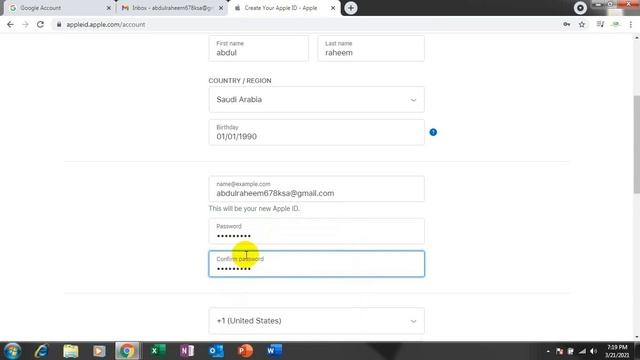Click the COUNTRY / REGION label
The width and height of the screenshot is (640, 360).
coord(240,81)
